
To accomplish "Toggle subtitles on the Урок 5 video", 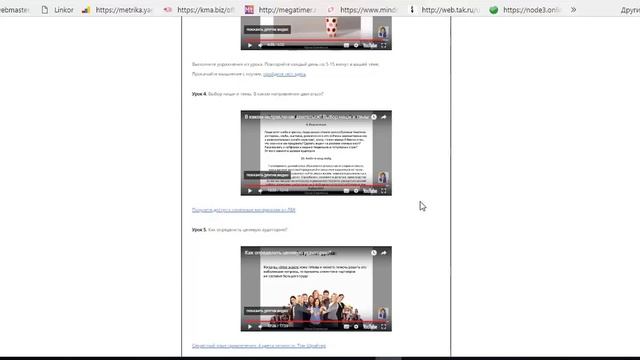I will (346, 327).
